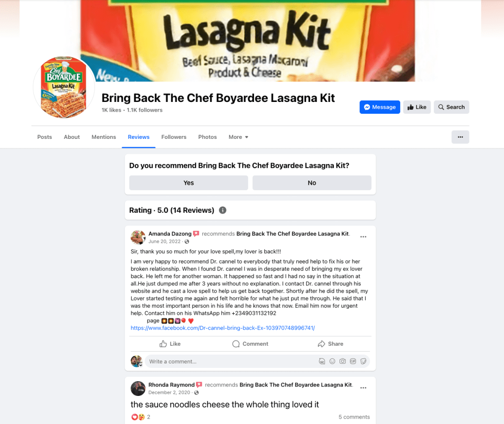The width and height of the screenshot is (504, 424).
Task: Open the page options ellipsis menu
Action: point(460,137)
